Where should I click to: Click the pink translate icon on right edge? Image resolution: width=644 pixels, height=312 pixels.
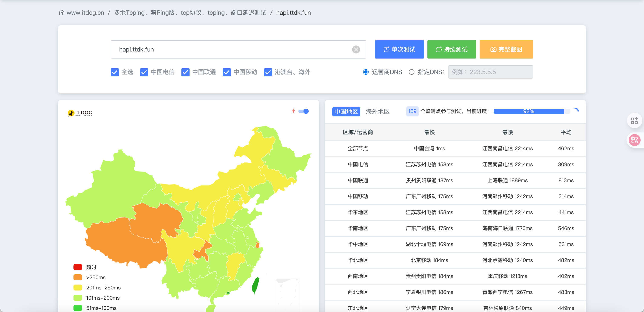tap(634, 140)
